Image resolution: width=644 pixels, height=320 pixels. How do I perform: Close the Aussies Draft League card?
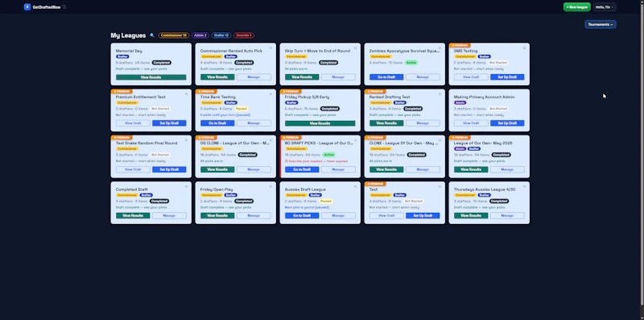tap(355, 187)
